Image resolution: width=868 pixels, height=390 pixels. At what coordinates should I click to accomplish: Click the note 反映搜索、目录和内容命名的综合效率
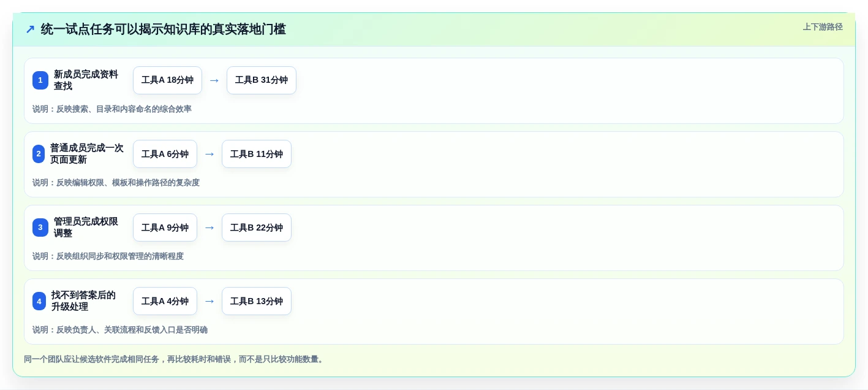pos(124,109)
